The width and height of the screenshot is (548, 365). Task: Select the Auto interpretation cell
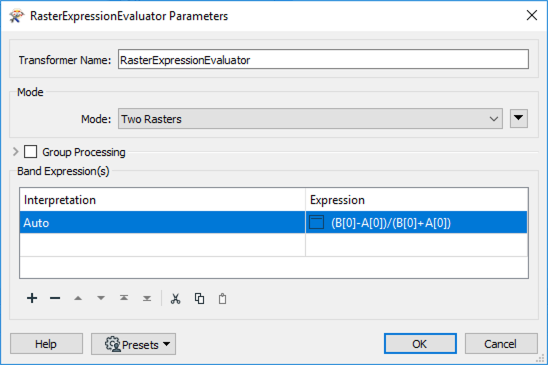[x=163, y=222]
